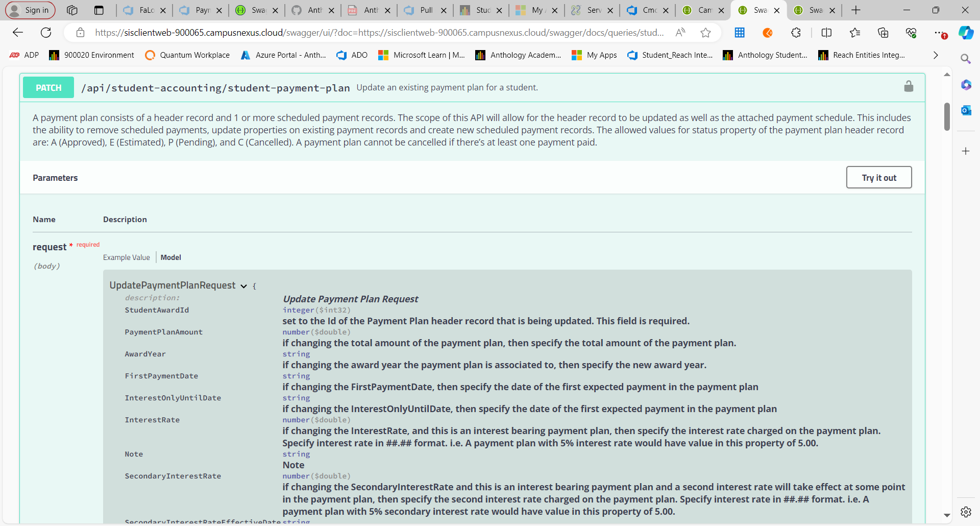
Task: View site information lock icon
Action: point(80,33)
